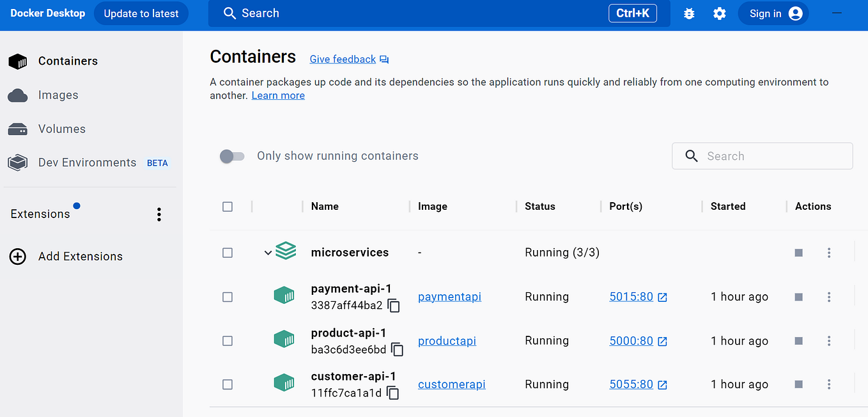This screenshot has width=868, height=417.
Task: Open the Extensions overflow menu
Action: pos(159,214)
